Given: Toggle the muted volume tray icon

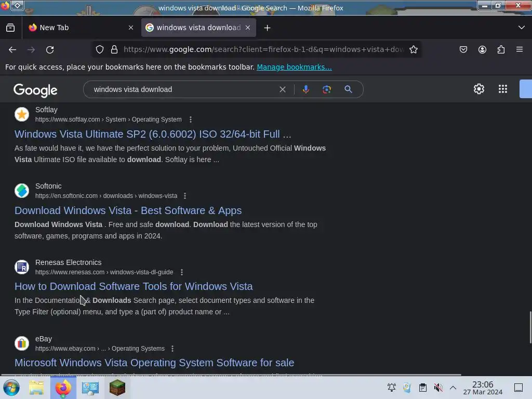Looking at the screenshot, I should click(x=438, y=388).
